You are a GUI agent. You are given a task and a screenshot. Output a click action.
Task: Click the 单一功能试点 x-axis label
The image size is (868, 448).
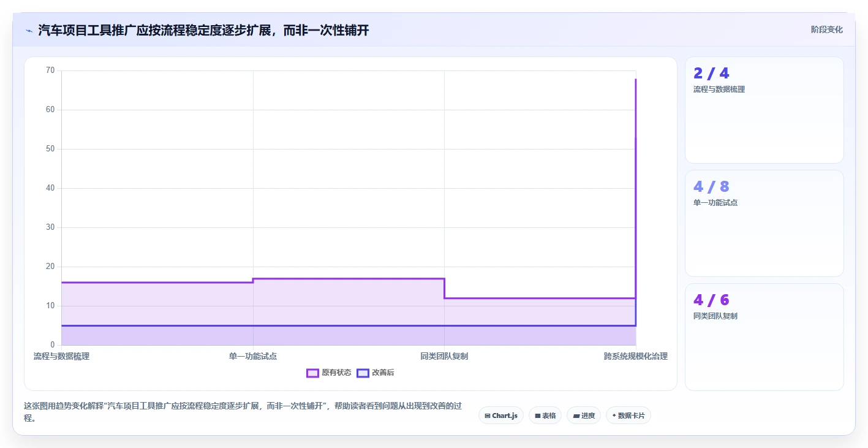click(253, 356)
